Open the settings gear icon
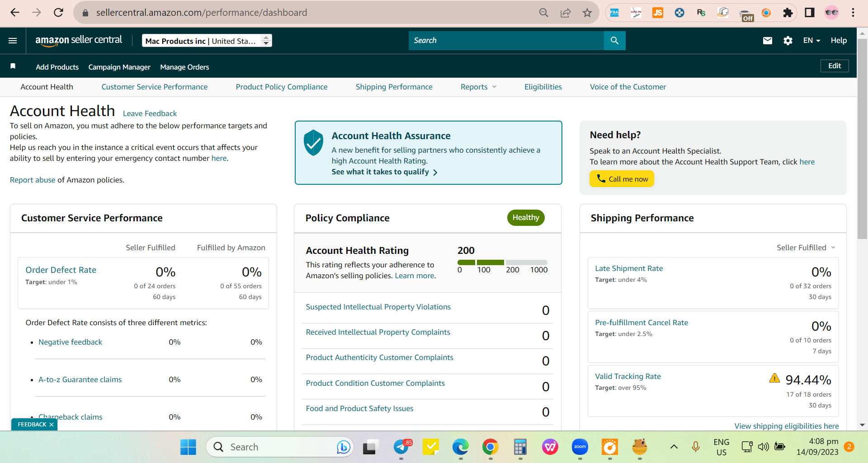 click(x=788, y=41)
